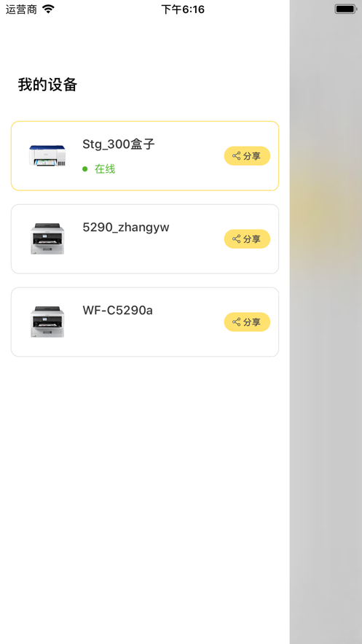The height and width of the screenshot is (644, 362).
Task: Click the green online status dot
Action: click(85, 168)
